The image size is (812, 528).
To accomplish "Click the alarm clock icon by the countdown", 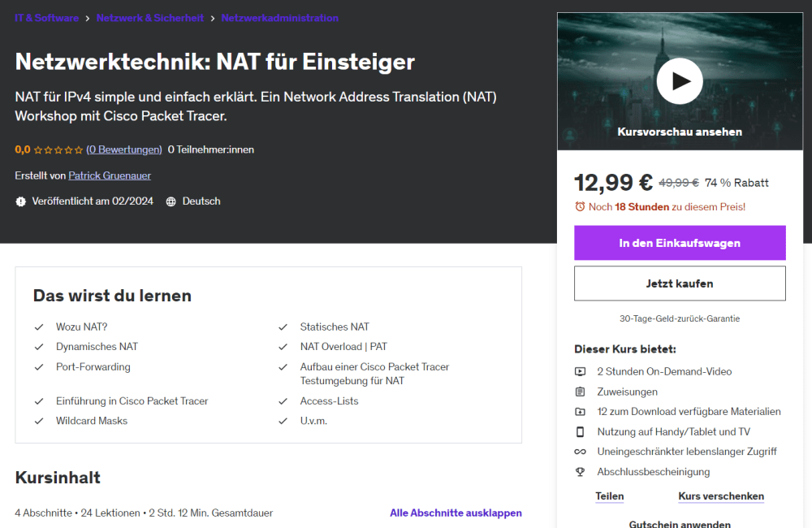I will (x=580, y=207).
